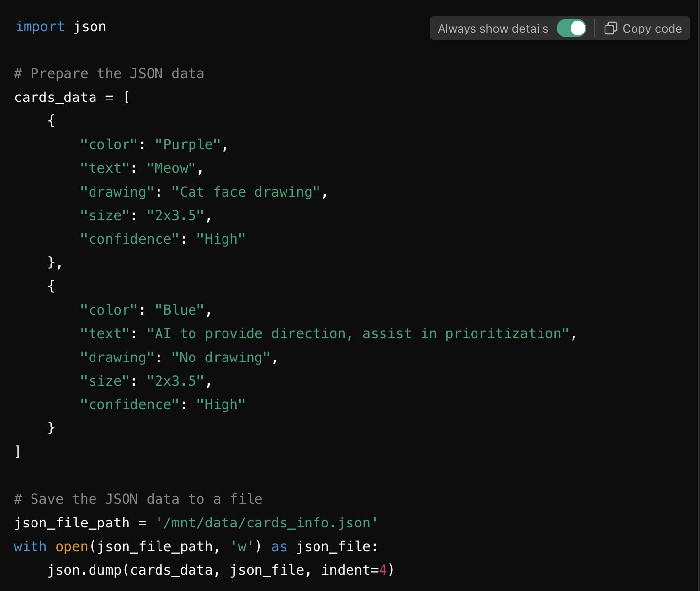Select the json_file_path variable name

point(72,523)
